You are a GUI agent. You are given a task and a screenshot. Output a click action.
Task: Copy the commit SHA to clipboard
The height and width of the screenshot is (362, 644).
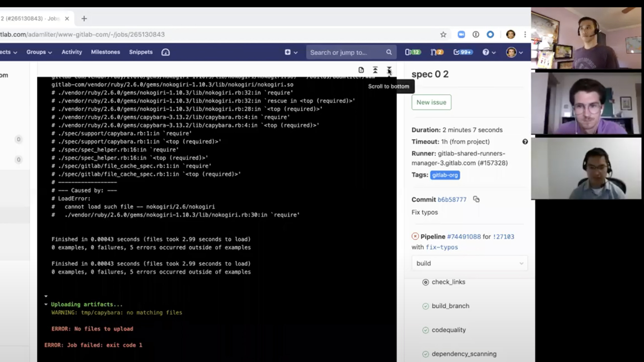pos(476,199)
